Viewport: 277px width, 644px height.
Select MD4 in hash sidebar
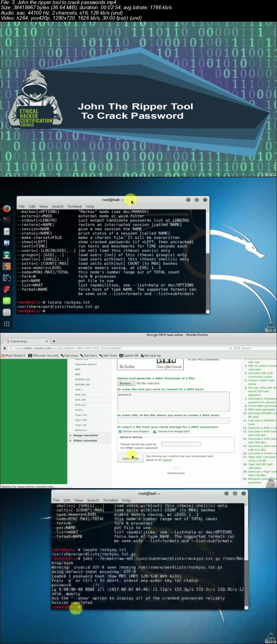pos(78,369)
